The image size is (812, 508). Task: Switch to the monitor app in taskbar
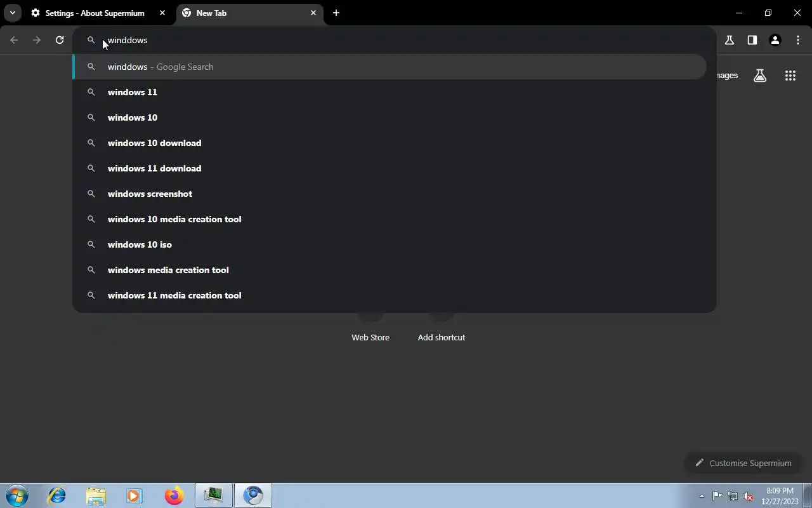(x=214, y=495)
